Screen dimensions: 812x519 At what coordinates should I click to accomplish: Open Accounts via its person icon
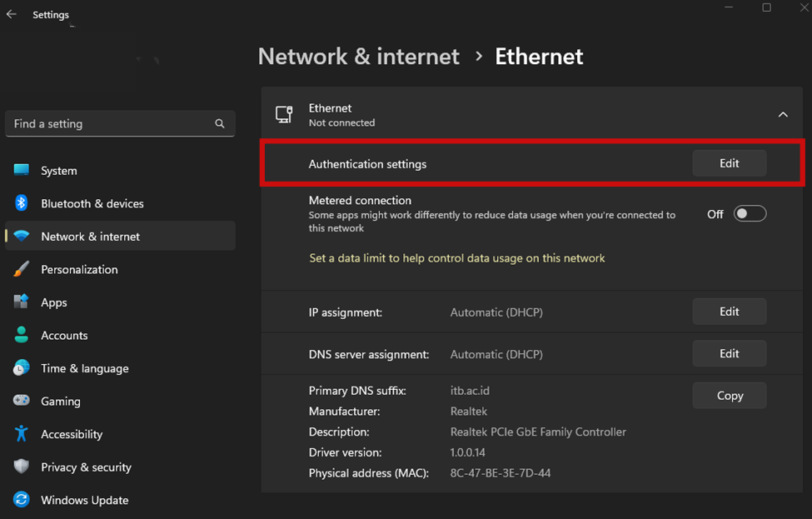(22, 335)
